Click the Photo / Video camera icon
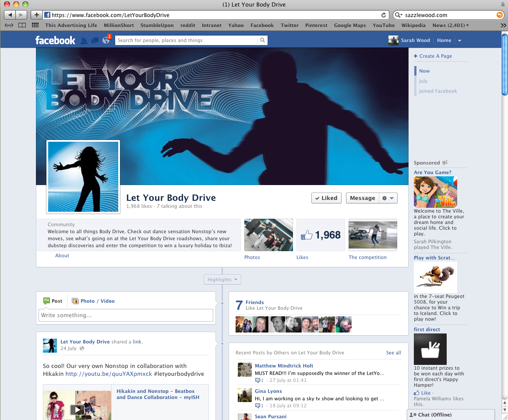The width and height of the screenshot is (508, 420). [x=75, y=301]
